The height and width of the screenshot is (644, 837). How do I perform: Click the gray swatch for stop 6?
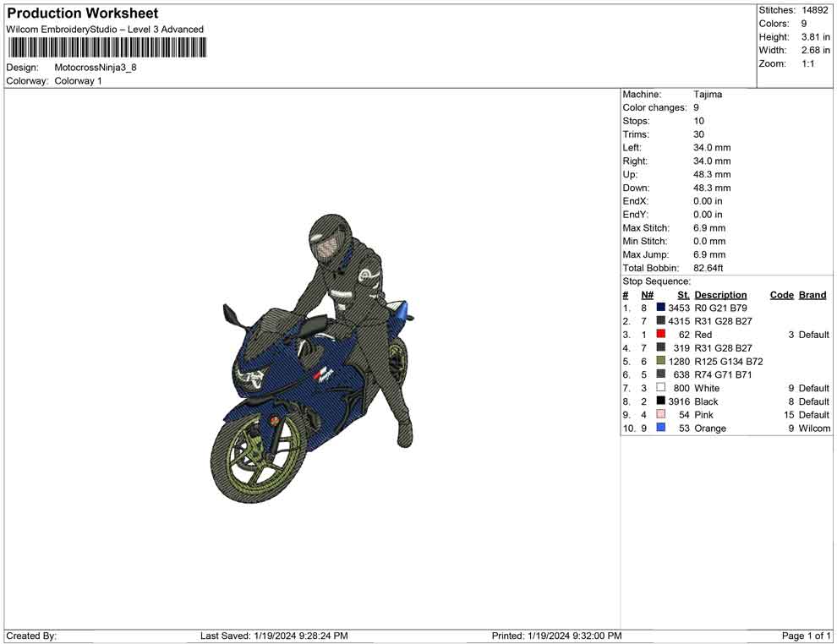coord(661,374)
